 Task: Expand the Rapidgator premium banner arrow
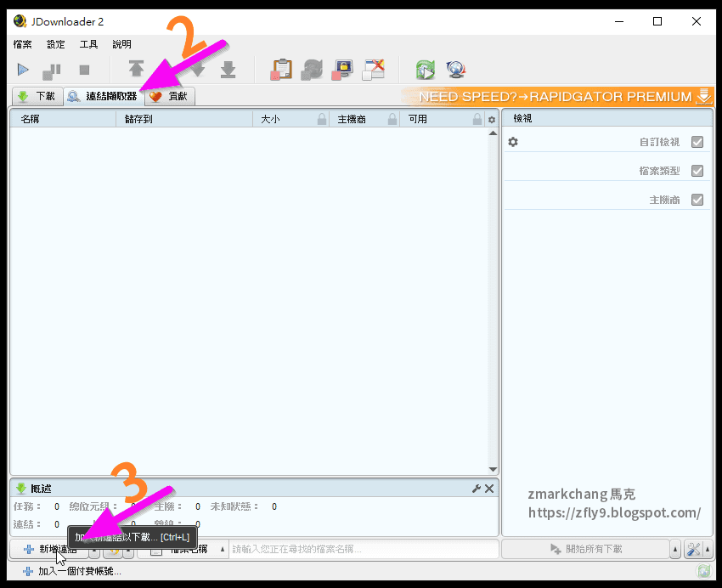[x=703, y=96]
